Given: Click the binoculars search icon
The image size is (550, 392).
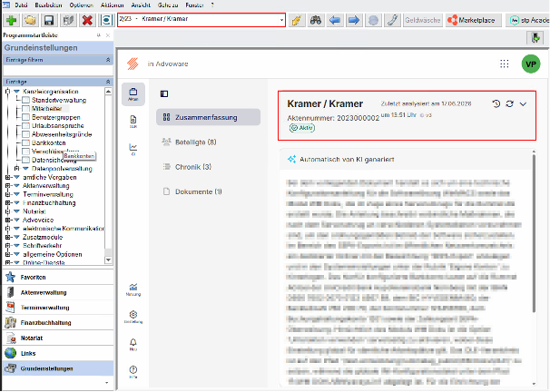Looking at the screenshot, I should pos(315,20).
